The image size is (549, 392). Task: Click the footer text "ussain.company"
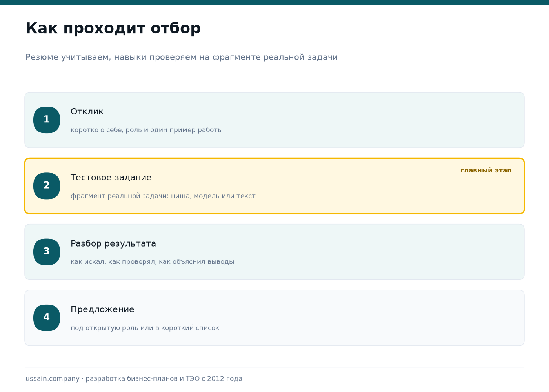point(53,379)
